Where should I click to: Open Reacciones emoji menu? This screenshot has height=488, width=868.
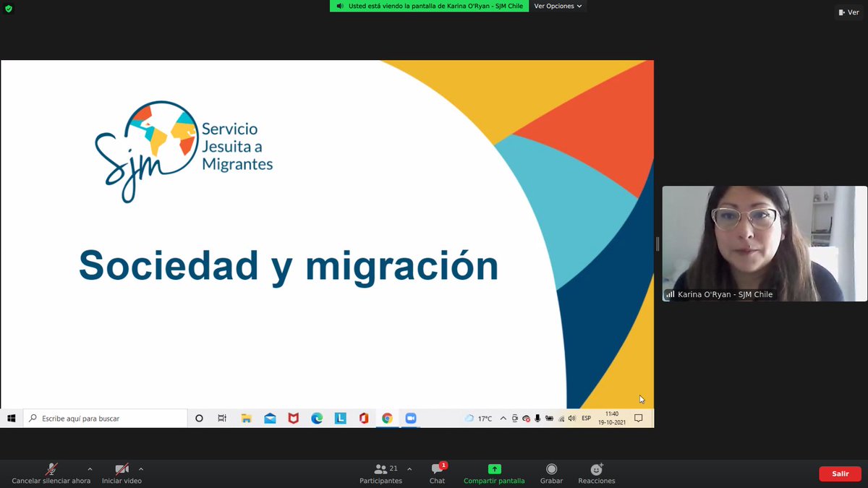pos(597,474)
